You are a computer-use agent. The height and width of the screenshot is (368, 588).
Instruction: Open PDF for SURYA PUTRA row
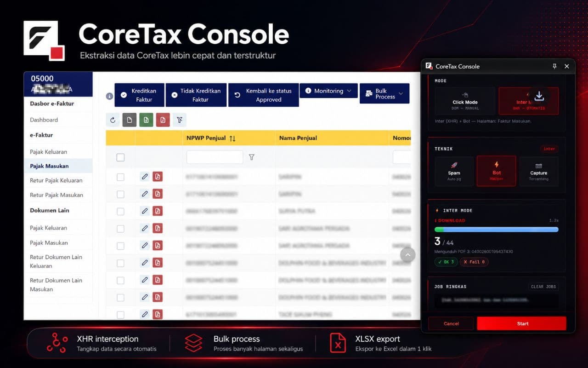pyautogui.click(x=158, y=211)
